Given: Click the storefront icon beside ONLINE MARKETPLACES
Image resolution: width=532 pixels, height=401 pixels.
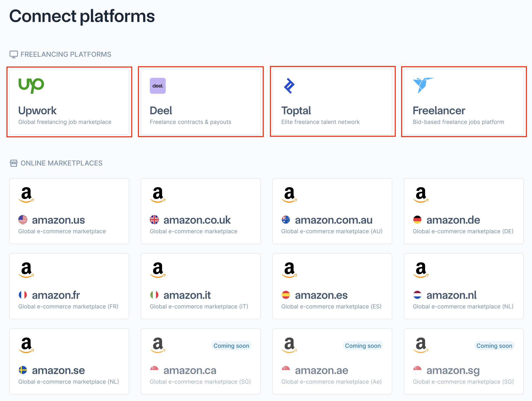Looking at the screenshot, I should (14, 163).
